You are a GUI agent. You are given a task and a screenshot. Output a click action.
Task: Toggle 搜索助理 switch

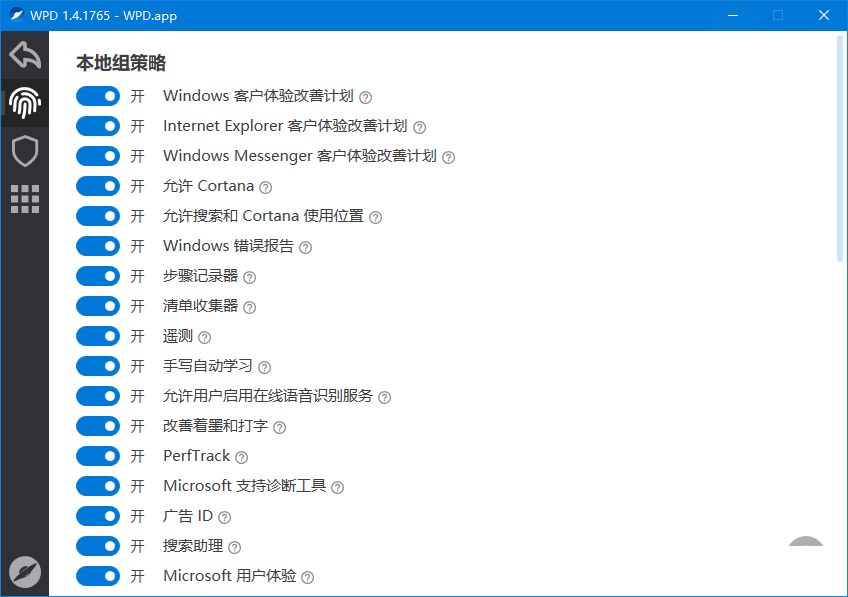point(98,546)
